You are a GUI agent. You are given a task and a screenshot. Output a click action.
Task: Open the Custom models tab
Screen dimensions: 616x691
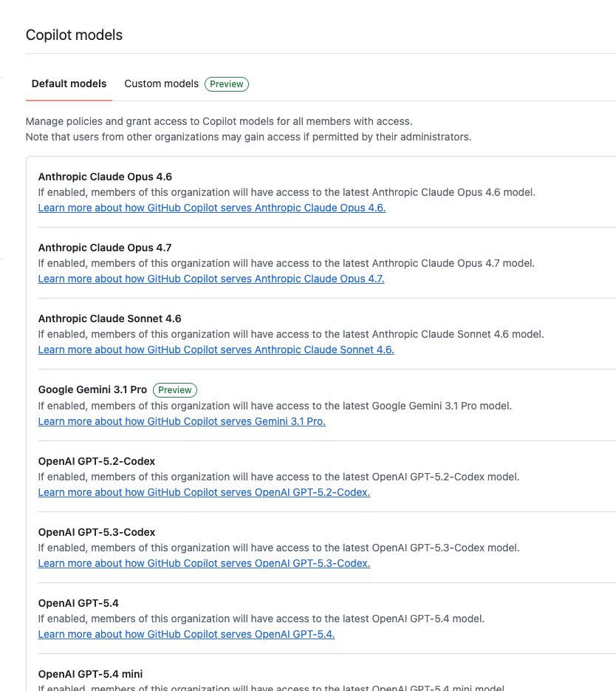point(161,84)
